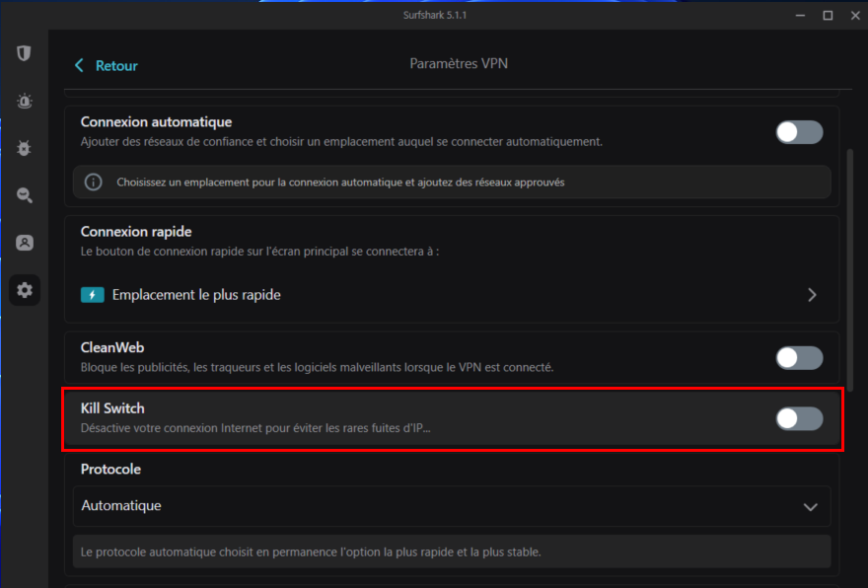Viewport: 868px width, 588px height.
Task: Click the Surfshark 5.1.1 title text
Action: click(x=435, y=15)
